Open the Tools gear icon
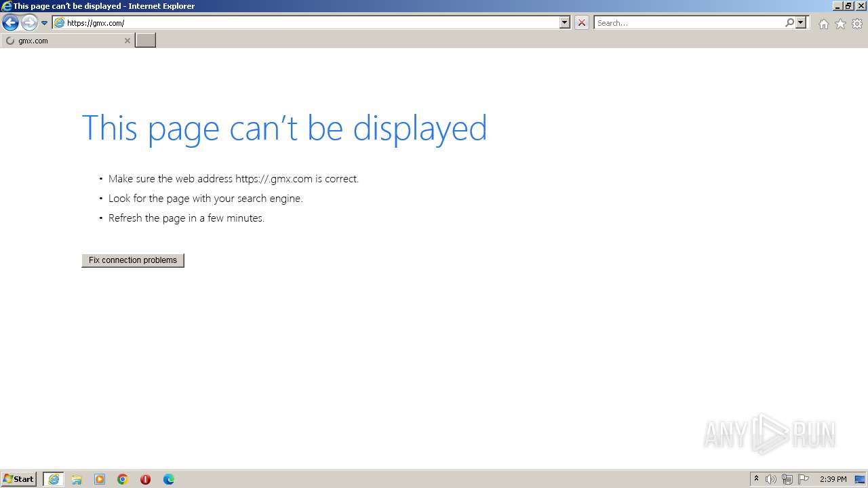This screenshot has width=868, height=488. [x=857, y=24]
